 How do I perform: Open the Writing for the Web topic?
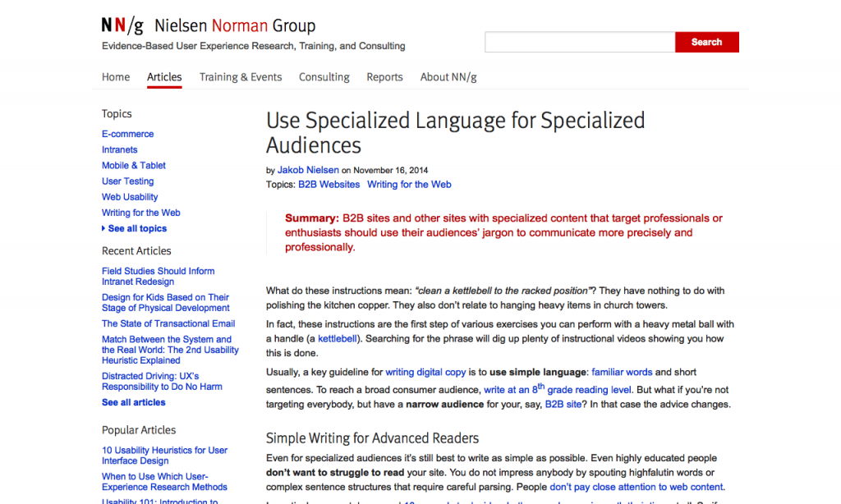140,213
